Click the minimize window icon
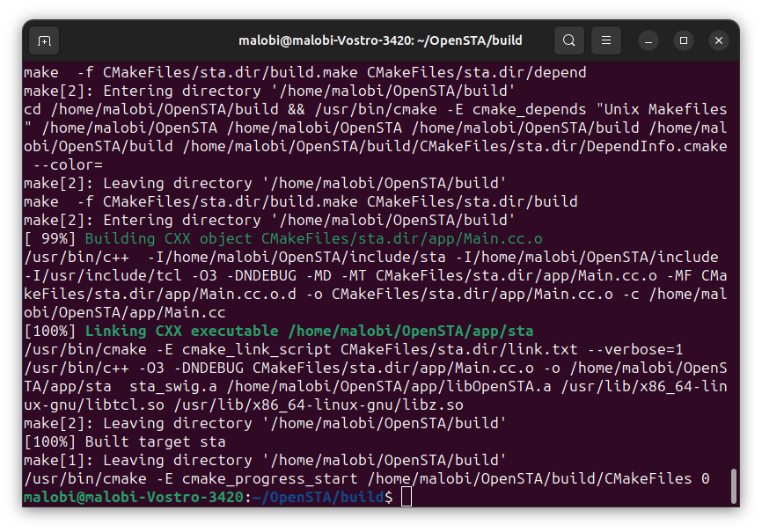 coord(648,40)
